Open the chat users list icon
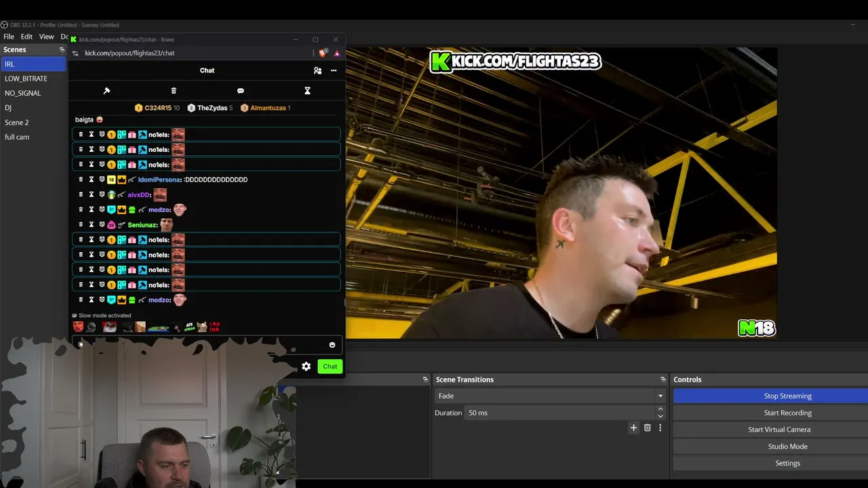Screen dimensions: 868x488 pyautogui.click(x=317, y=70)
